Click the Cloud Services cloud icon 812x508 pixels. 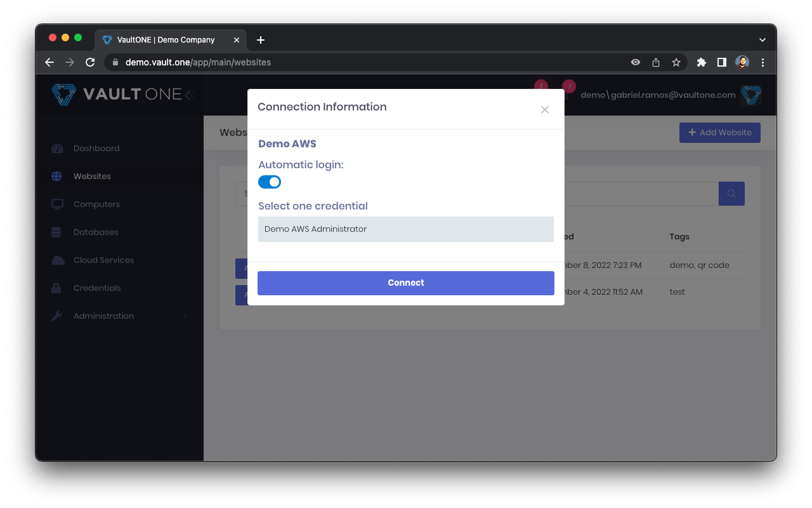58,260
